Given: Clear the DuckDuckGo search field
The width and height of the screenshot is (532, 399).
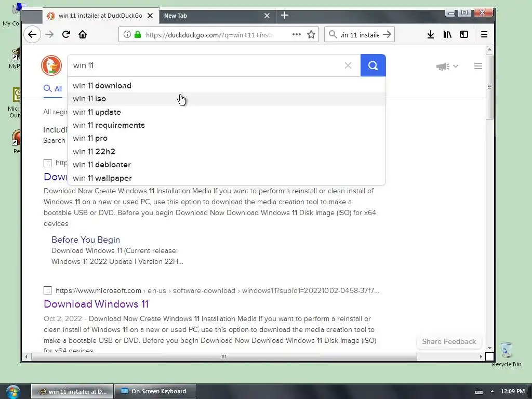Looking at the screenshot, I should click(x=348, y=65).
